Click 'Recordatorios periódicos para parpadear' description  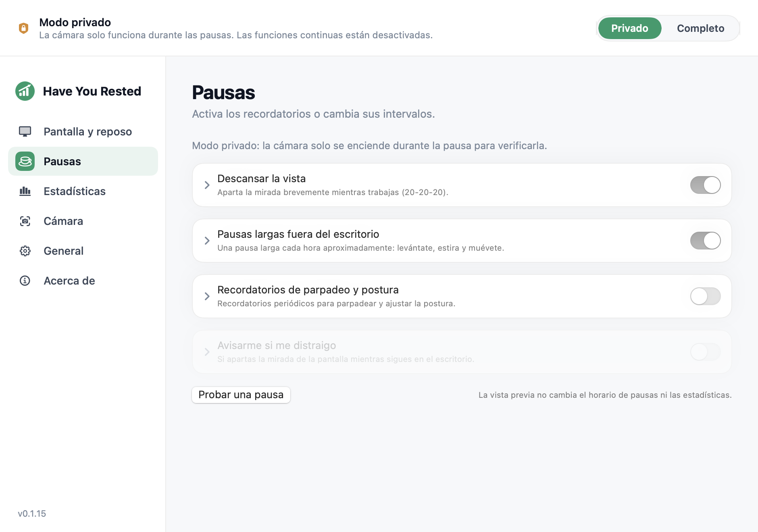336,303
